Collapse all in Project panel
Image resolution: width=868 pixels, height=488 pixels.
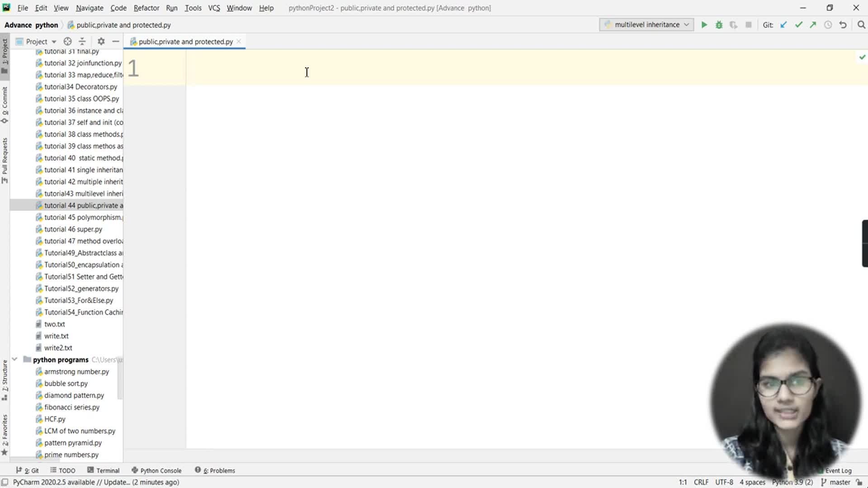pos(82,41)
